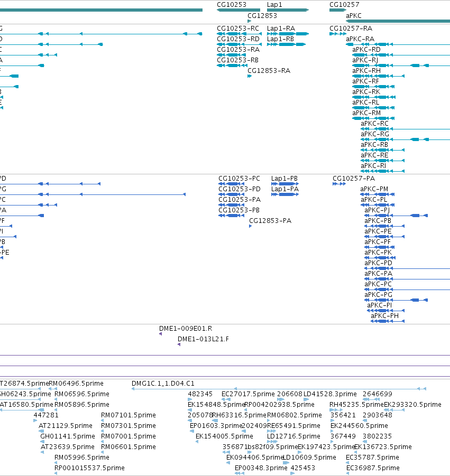Select EST RM06496.5prime
Image resolution: width=450 pixels, height=476 pixels.
tap(76, 384)
